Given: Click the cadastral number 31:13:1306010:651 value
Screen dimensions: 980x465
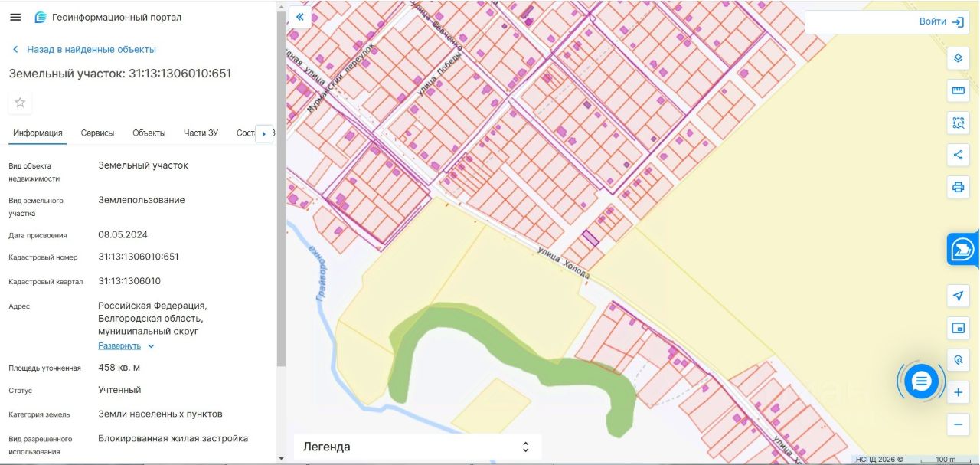Looking at the screenshot, I should (139, 257).
